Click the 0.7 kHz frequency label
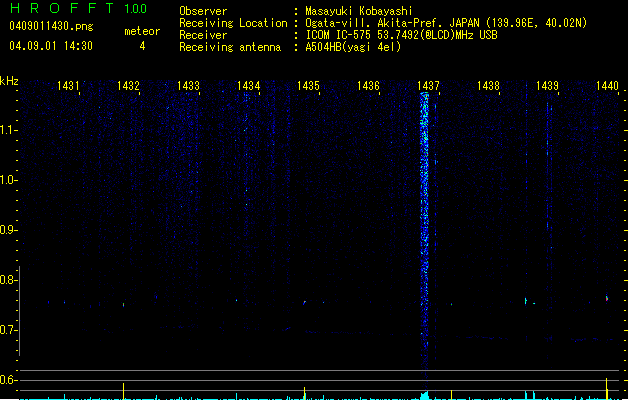629x400 pixels. tap(8, 330)
